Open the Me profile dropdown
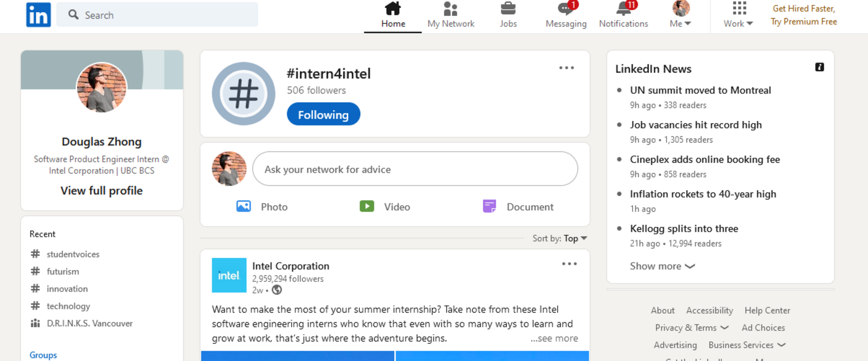The height and width of the screenshot is (361, 868). (680, 15)
